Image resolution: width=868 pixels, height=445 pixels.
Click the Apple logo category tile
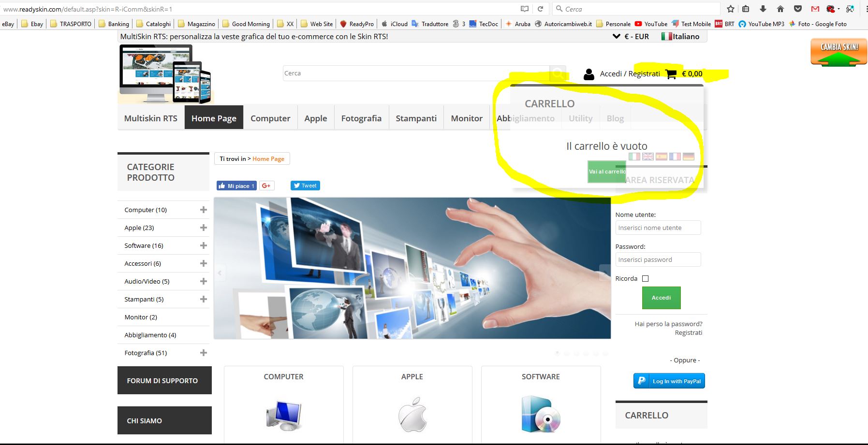(412, 415)
